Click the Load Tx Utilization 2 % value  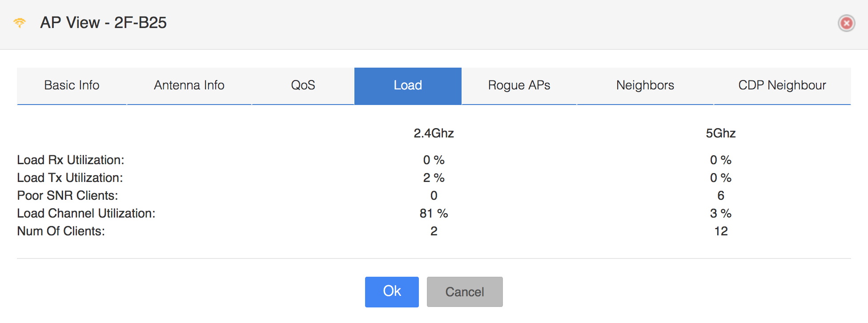pyautogui.click(x=434, y=178)
